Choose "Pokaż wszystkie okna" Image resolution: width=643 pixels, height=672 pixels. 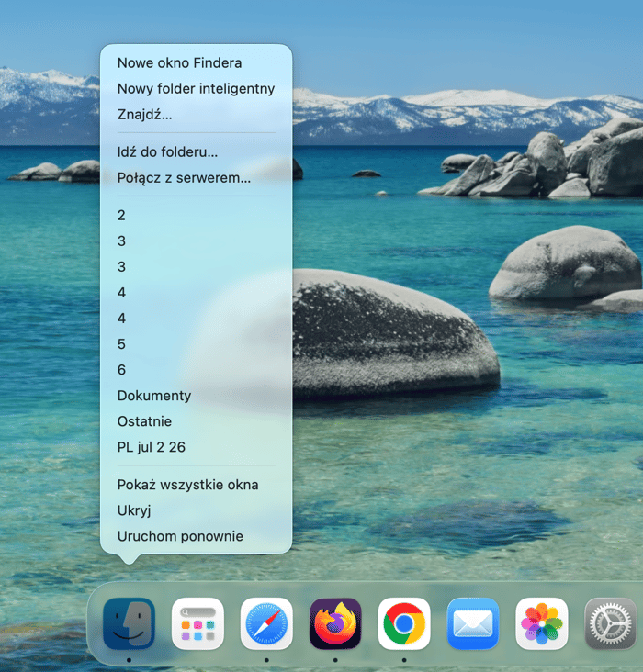tap(196, 485)
